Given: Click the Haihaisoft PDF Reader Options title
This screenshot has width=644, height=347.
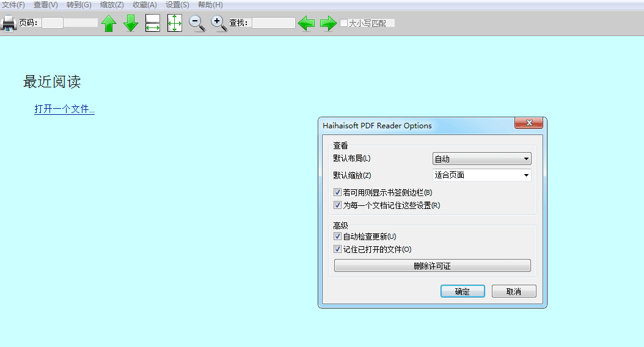Looking at the screenshot, I should [x=377, y=126].
